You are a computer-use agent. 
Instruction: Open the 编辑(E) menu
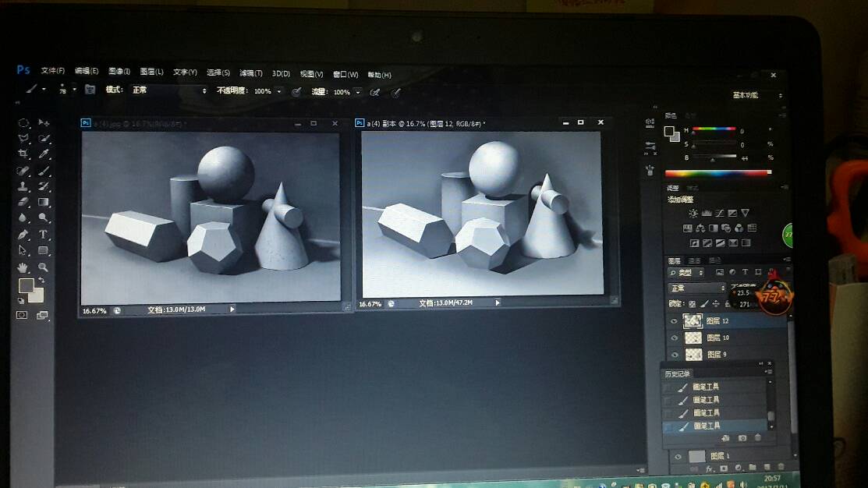(87, 71)
